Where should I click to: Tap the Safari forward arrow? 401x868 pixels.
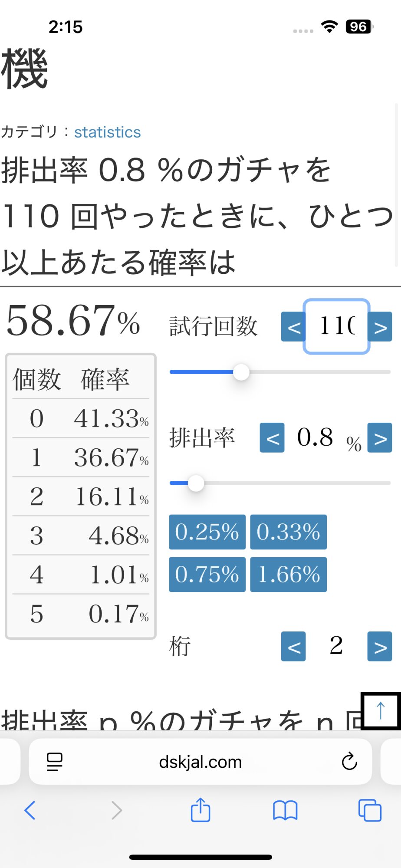116,810
